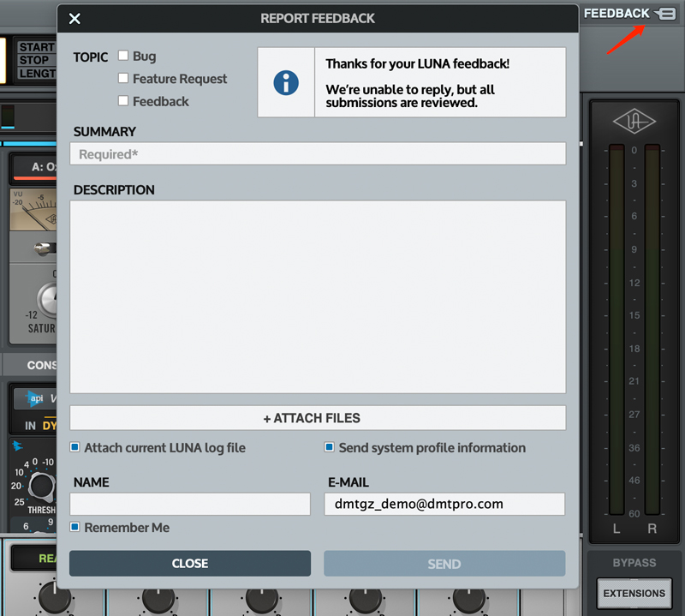Click the required SUMMARY input field
685x616 pixels.
pos(318,153)
